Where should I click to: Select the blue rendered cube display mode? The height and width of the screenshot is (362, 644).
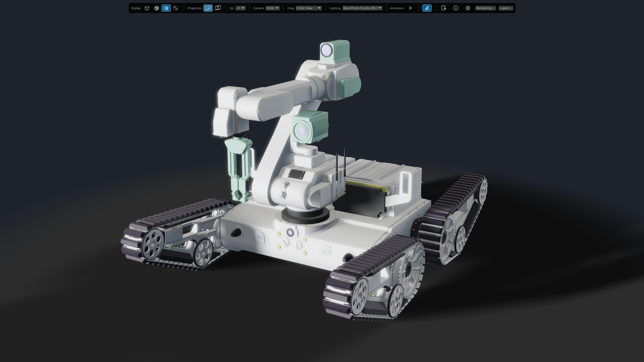pyautogui.click(x=166, y=8)
